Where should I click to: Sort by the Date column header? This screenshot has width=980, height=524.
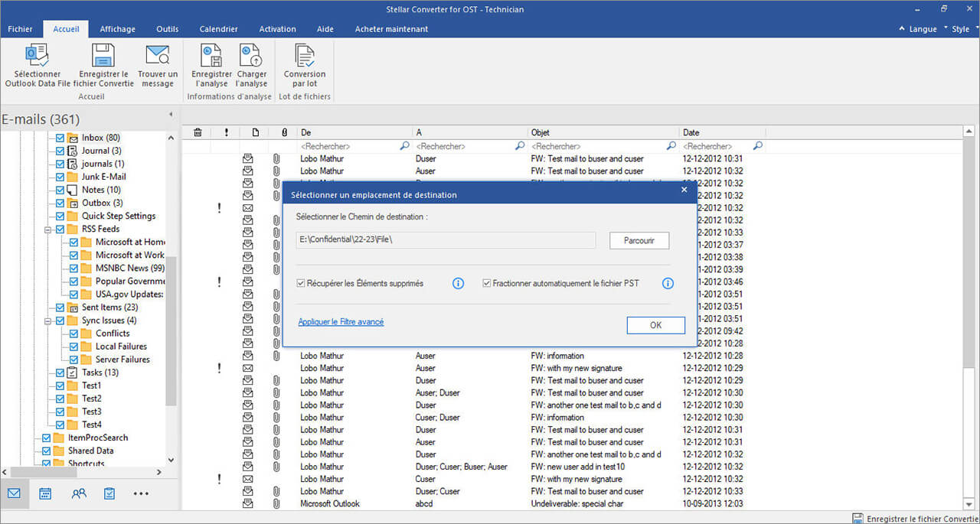[x=722, y=132]
